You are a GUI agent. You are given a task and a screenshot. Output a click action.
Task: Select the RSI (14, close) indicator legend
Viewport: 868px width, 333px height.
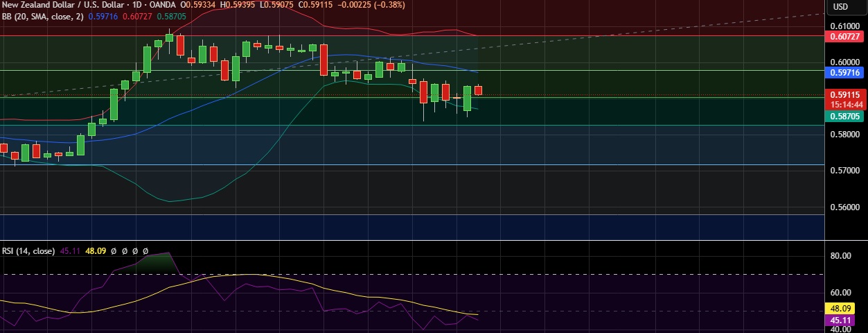point(28,251)
